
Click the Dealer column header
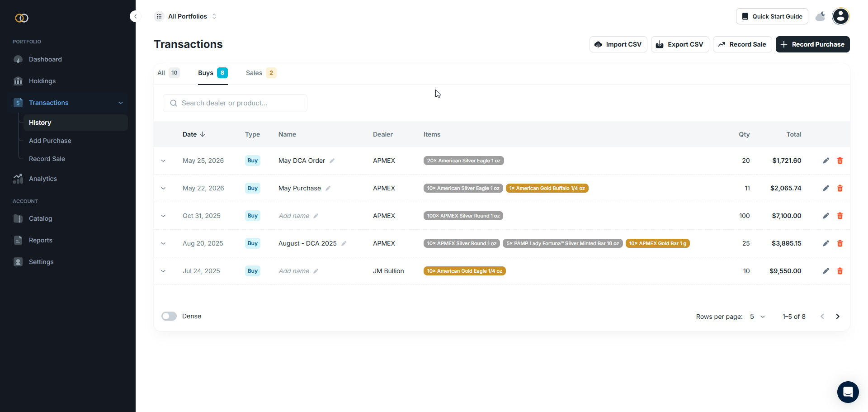pos(383,134)
